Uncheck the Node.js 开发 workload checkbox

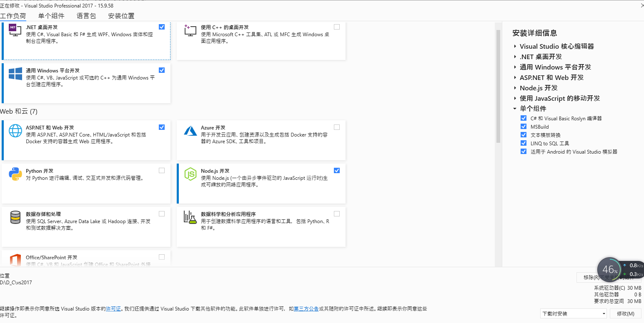tap(337, 170)
